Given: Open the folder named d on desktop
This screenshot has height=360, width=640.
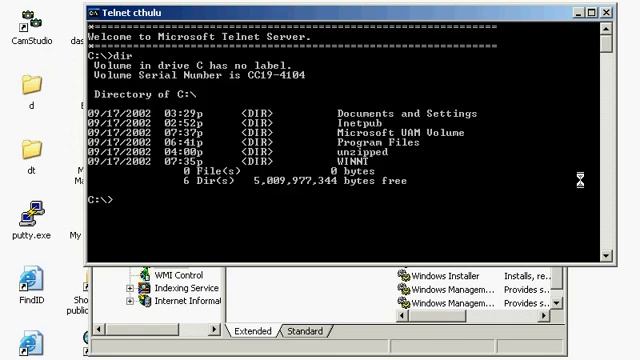Looking at the screenshot, I should point(31,85).
